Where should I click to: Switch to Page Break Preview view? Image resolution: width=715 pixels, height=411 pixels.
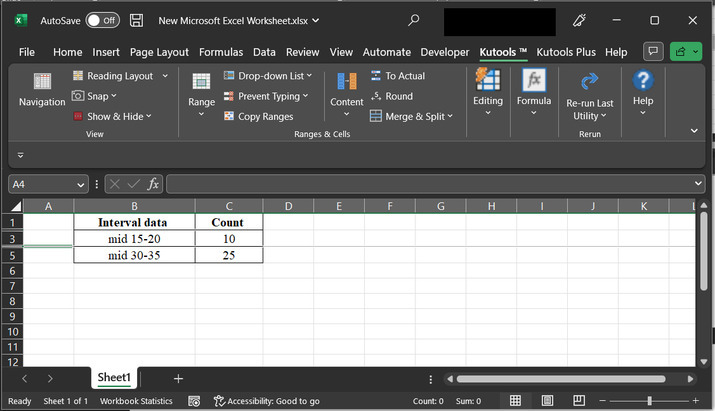579,401
